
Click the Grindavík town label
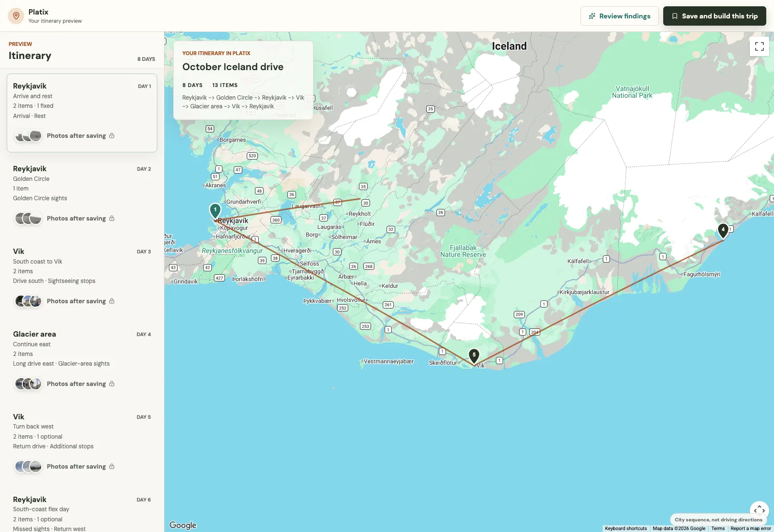pos(185,281)
